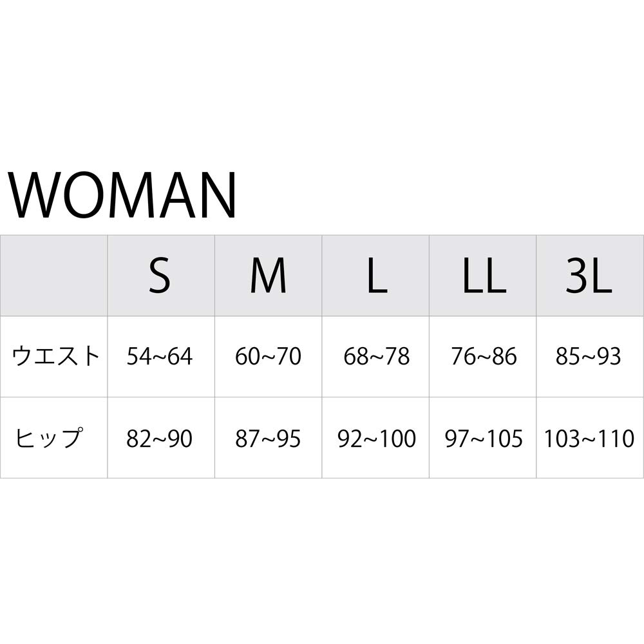
Task: Click the empty gray top-left header cell
Action: coord(53,275)
